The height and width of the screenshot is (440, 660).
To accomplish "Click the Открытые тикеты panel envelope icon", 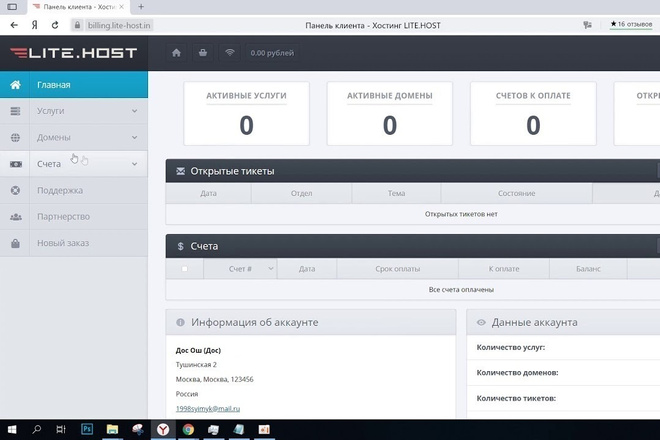I will click(x=181, y=171).
